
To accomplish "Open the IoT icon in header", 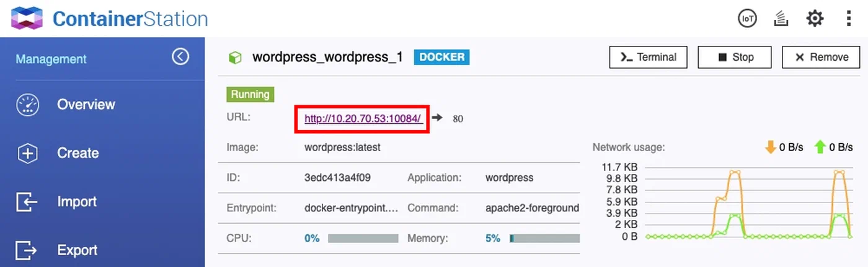I will pos(748,19).
